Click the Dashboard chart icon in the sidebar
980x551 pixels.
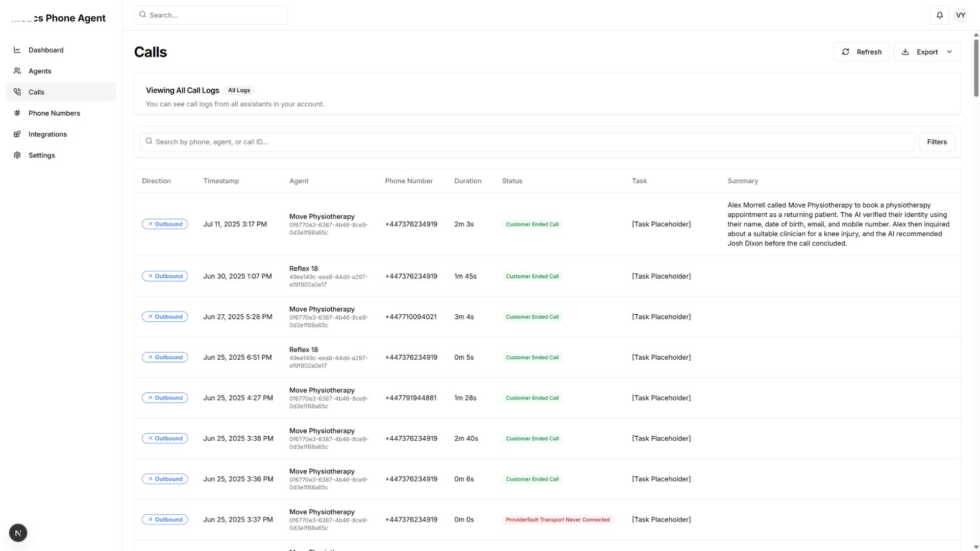(x=17, y=50)
